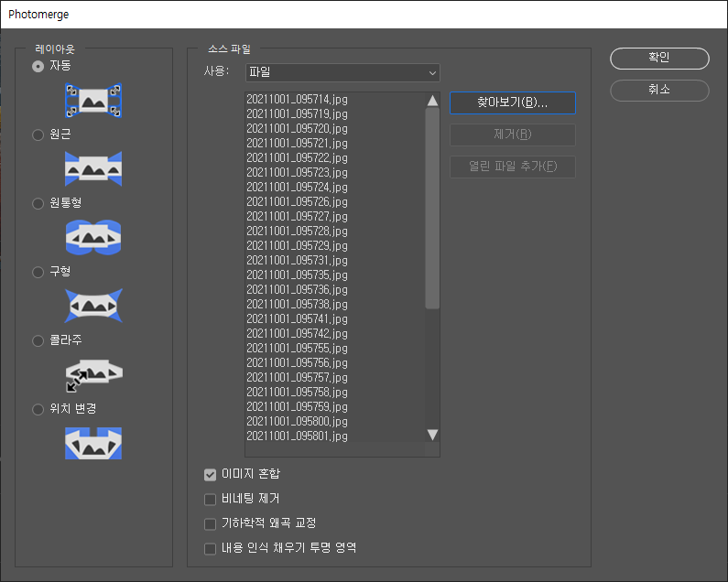The height and width of the screenshot is (582, 728).
Task: Select file 20211001_095714.jpg
Action: (x=297, y=100)
